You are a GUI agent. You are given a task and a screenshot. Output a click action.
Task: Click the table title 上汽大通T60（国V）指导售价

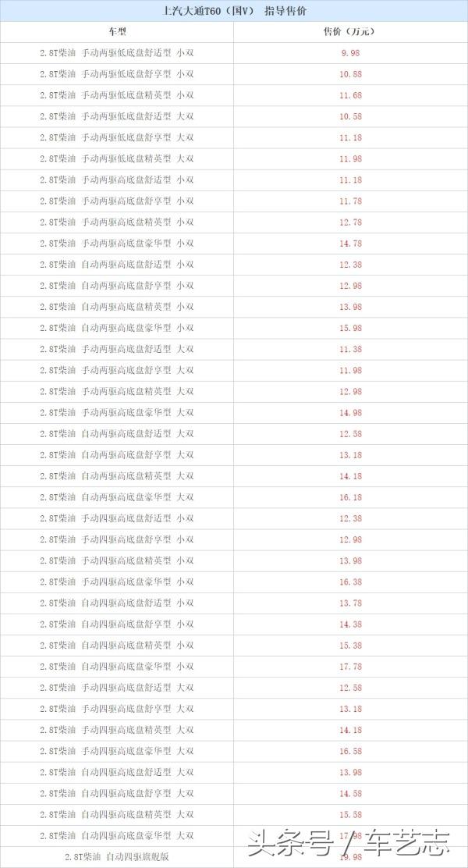(x=233, y=10)
